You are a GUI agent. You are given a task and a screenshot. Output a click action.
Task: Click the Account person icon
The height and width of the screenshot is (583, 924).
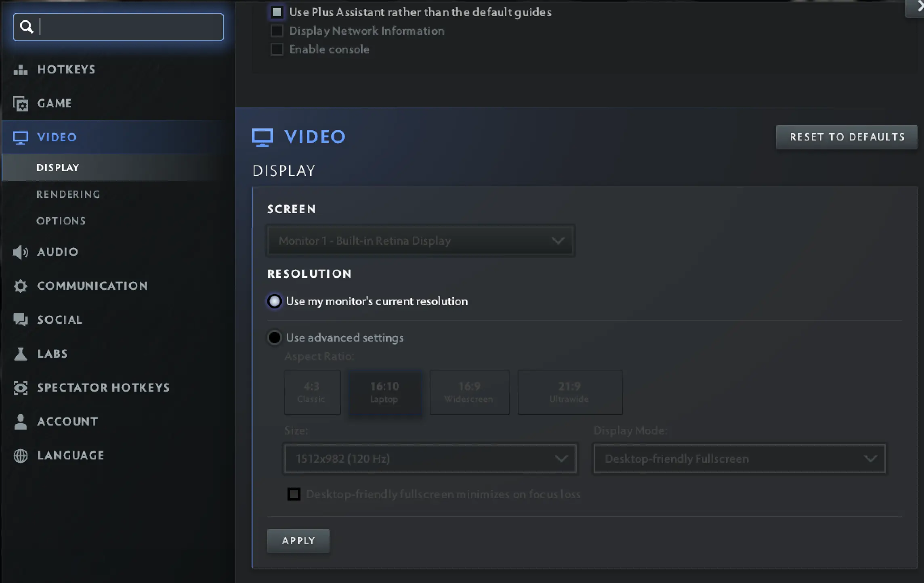point(20,421)
